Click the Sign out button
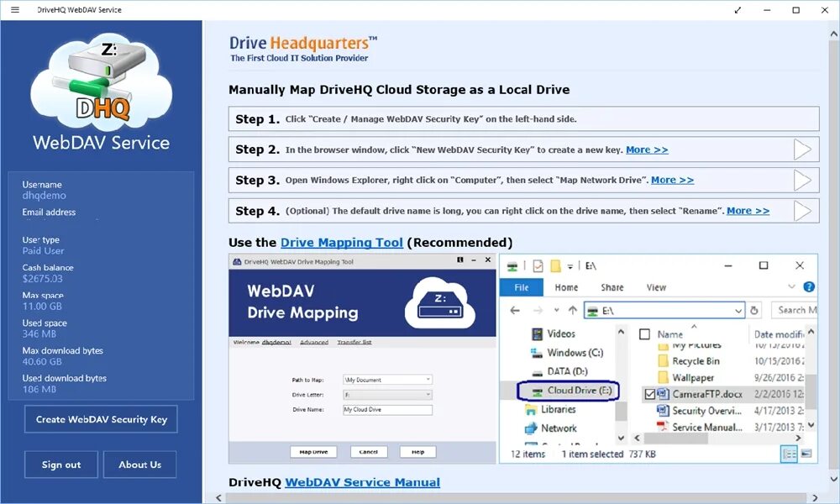Screen dimensions: 840x504 click(x=61, y=465)
